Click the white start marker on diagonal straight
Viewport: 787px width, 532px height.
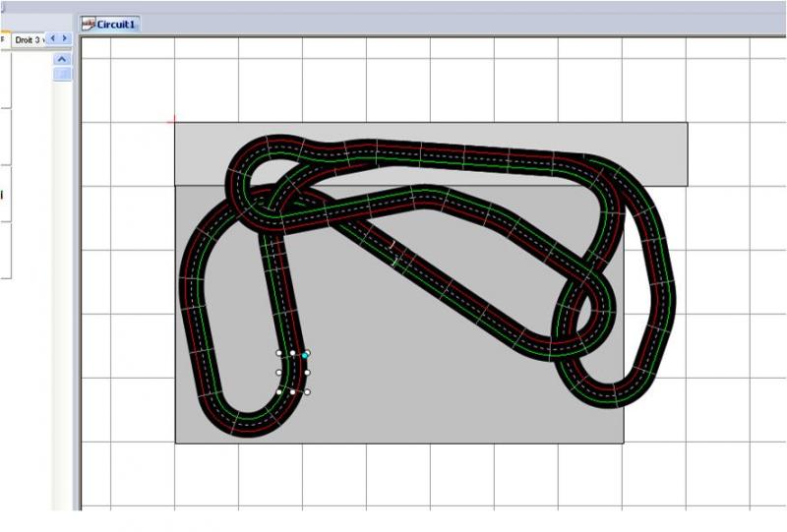392,243
